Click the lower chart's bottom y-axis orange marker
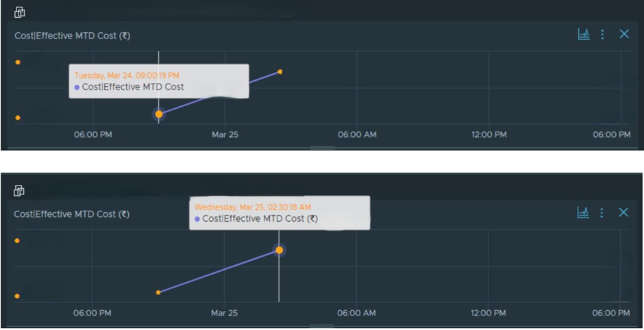 (17, 296)
